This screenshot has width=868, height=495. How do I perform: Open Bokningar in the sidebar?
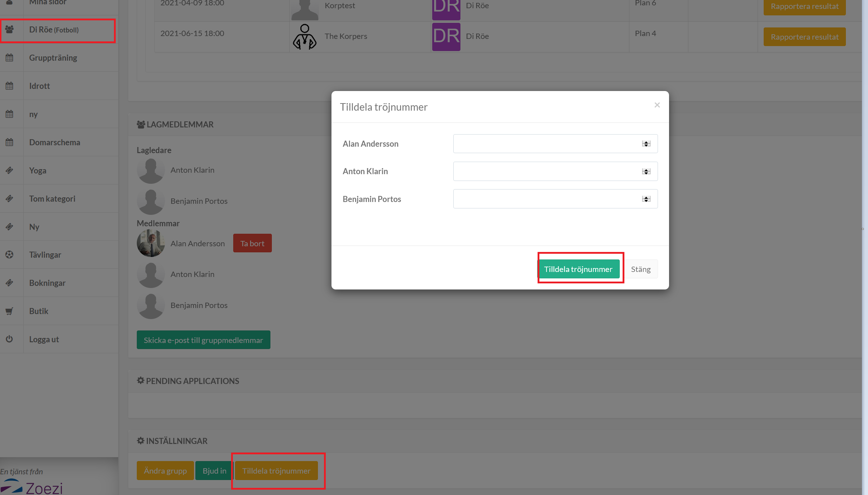click(x=47, y=283)
